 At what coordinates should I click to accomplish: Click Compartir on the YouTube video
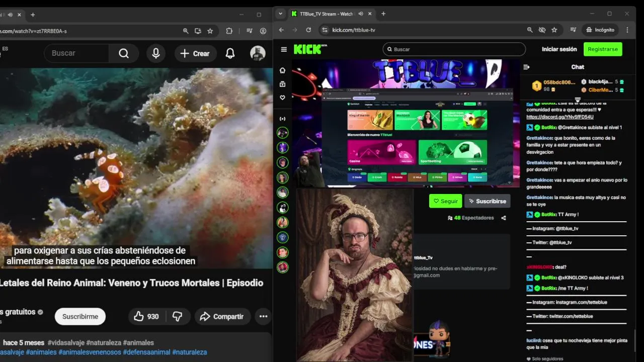coord(222,316)
